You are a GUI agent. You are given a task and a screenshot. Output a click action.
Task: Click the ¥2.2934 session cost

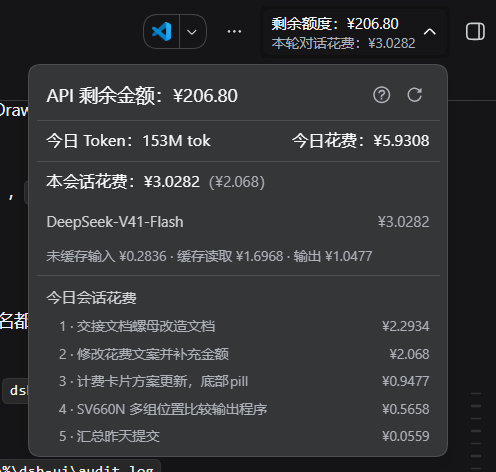[405, 326]
